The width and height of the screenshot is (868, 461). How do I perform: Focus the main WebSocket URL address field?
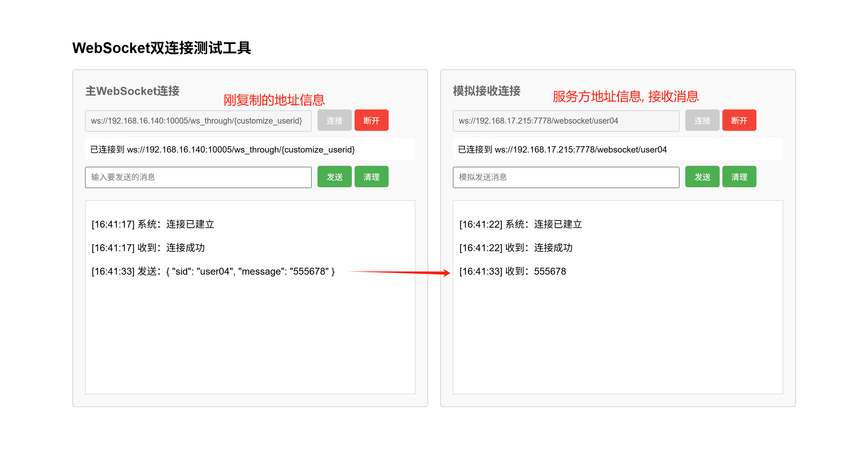198,121
